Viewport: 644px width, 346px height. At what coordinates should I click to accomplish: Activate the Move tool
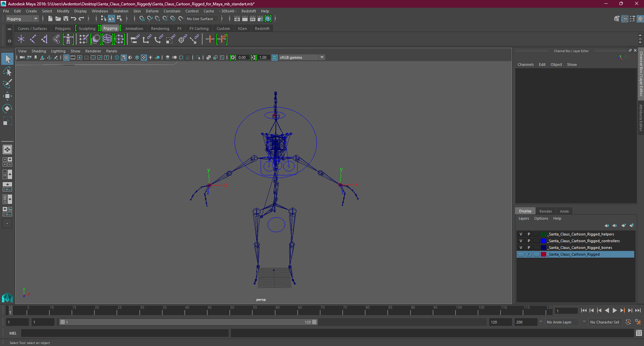(7, 96)
